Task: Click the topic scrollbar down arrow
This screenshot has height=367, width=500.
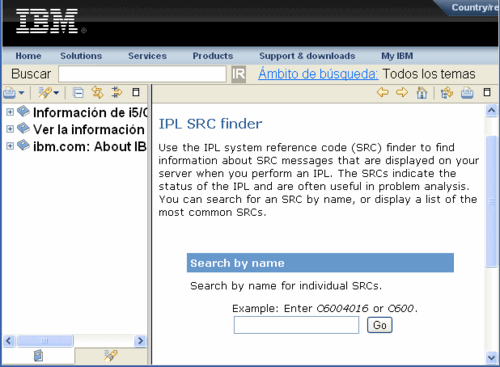Action: [492, 358]
